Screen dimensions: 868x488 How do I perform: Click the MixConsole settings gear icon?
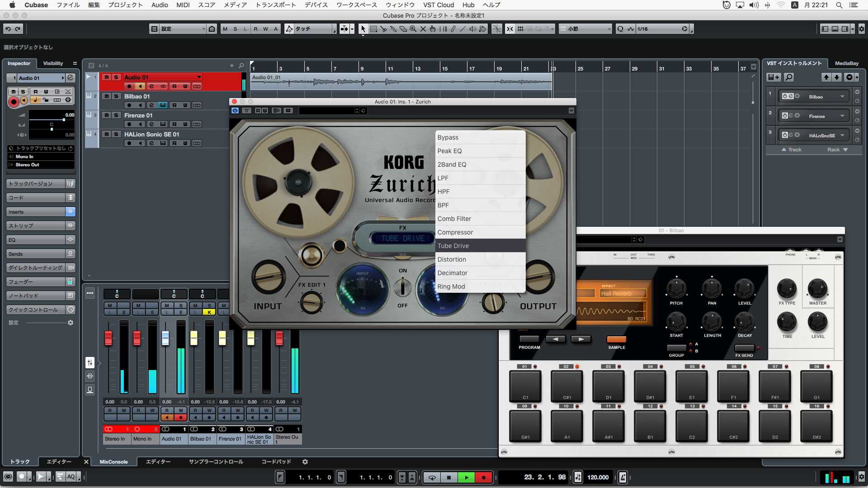tap(305, 462)
